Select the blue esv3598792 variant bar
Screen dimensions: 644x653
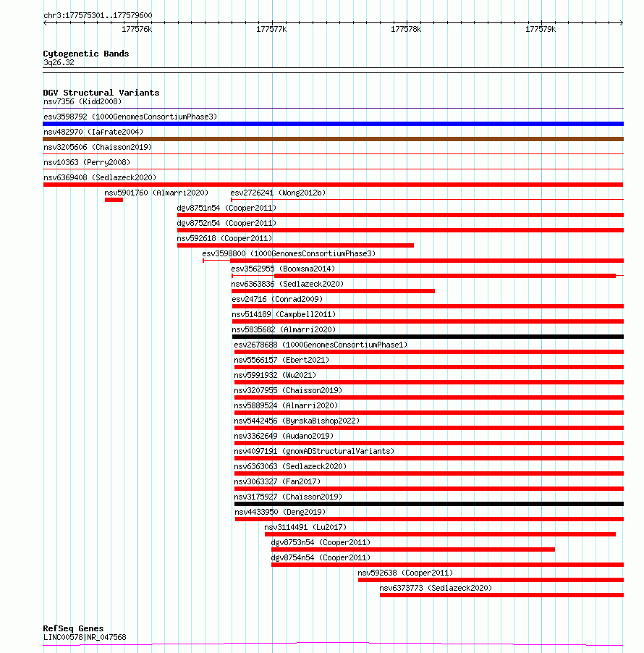click(x=333, y=124)
